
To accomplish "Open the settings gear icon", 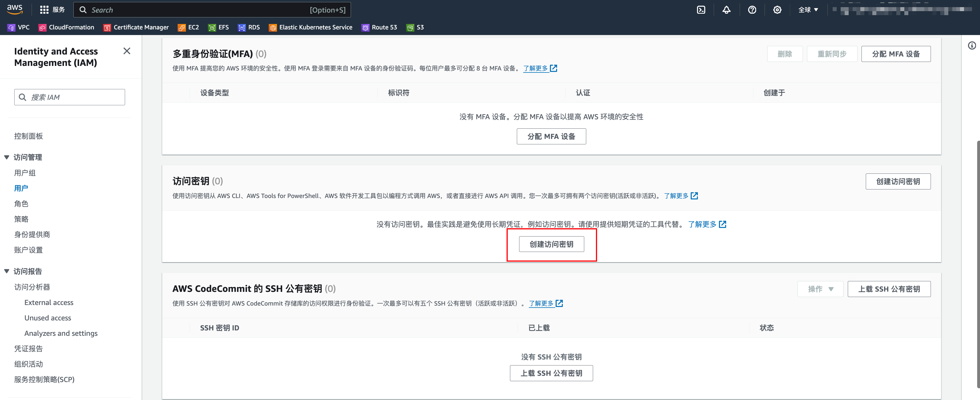I will tap(777, 10).
